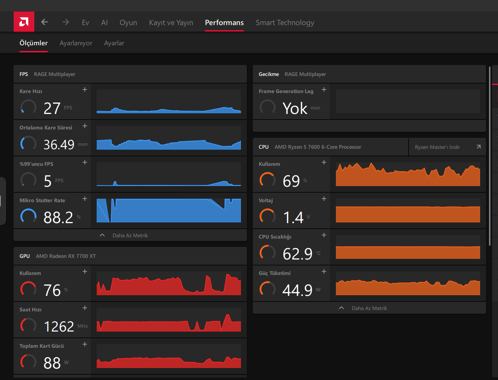Click the plus icon for GPU Saat Hızı

pos(85,308)
